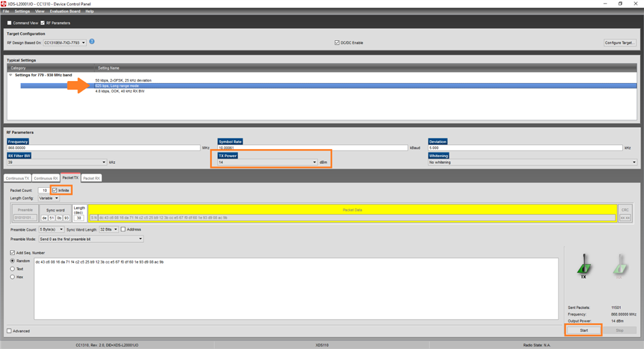Screen dimensions: 644x349
Task: Click the Deviation input field
Action: (x=525, y=148)
